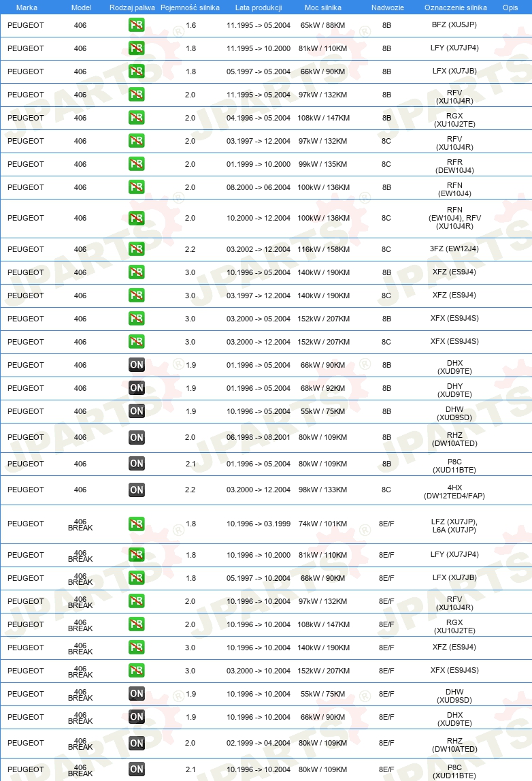Click the PB petrol icon in the BFZ (XU5JP) row
532x781 pixels.
[136, 25]
